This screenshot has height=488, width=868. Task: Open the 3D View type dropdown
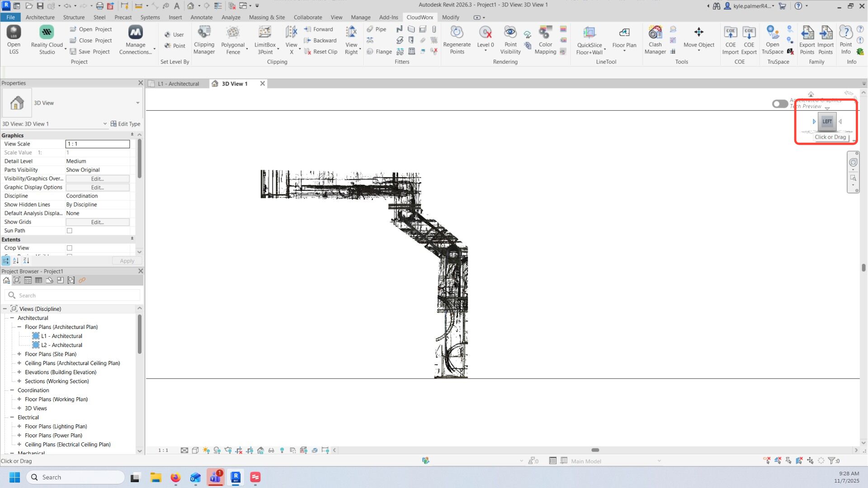click(x=137, y=103)
